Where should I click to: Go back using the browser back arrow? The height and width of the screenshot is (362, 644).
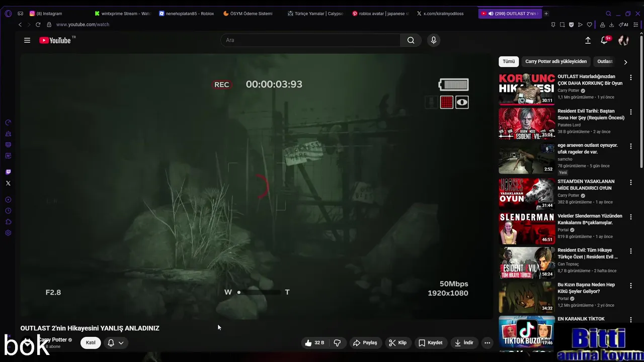(x=20, y=25)
